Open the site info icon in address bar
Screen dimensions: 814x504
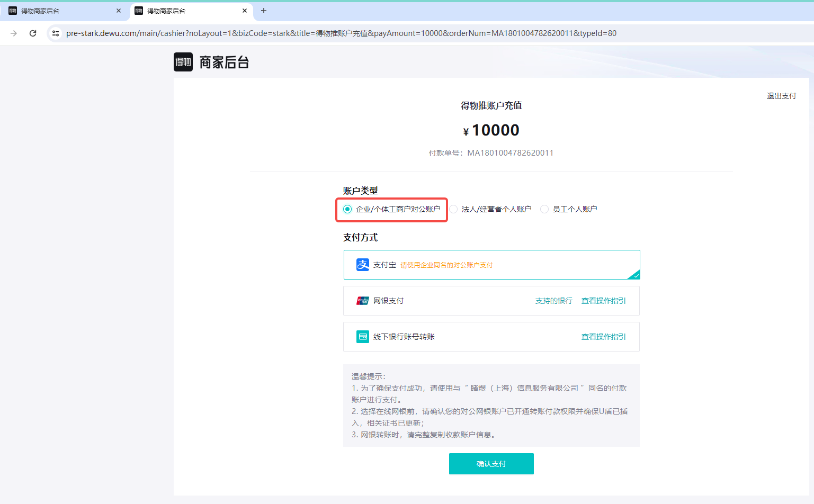coord(56,33)
